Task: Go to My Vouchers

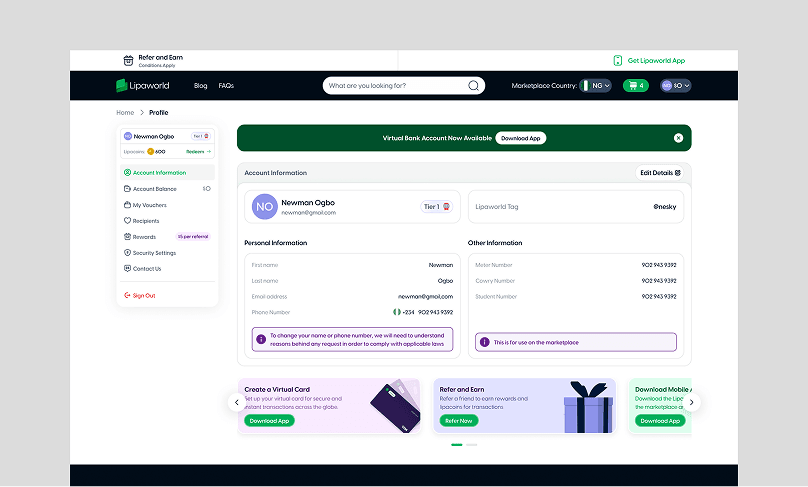Action: coord(167,205)
